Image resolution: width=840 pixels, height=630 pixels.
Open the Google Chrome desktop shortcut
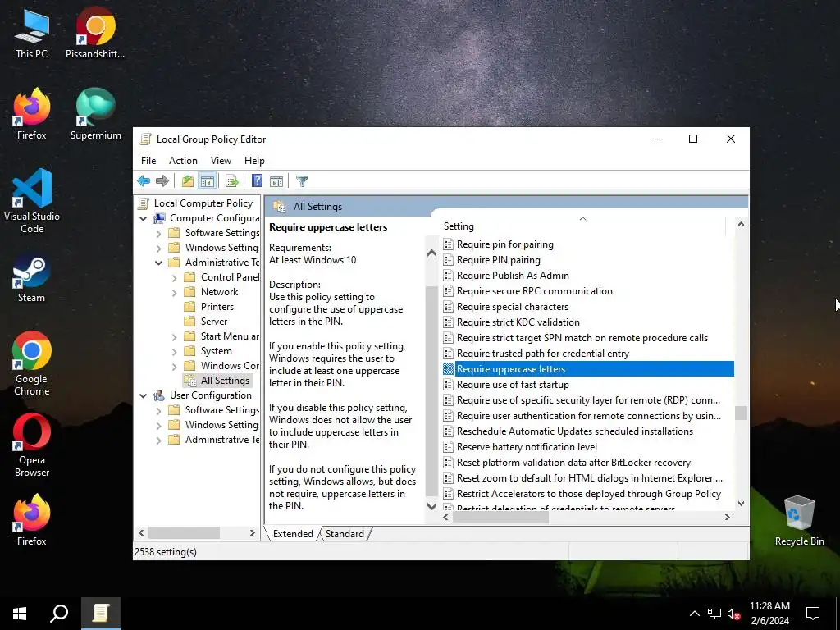coord(32,363)
